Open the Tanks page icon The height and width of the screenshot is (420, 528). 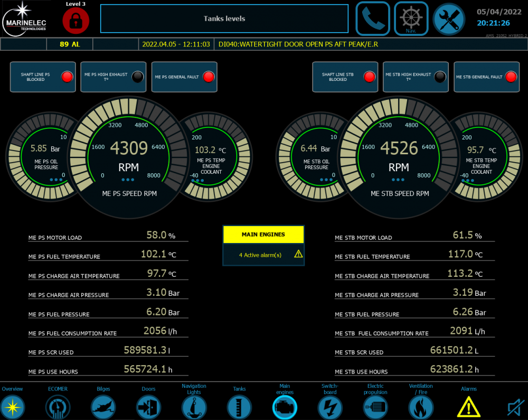coord(239,407)
